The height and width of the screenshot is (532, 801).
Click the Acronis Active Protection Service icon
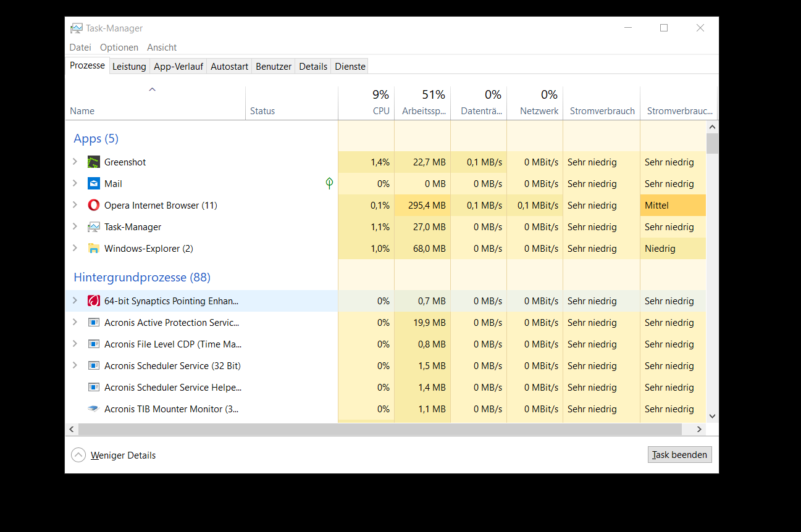(94, 323)
